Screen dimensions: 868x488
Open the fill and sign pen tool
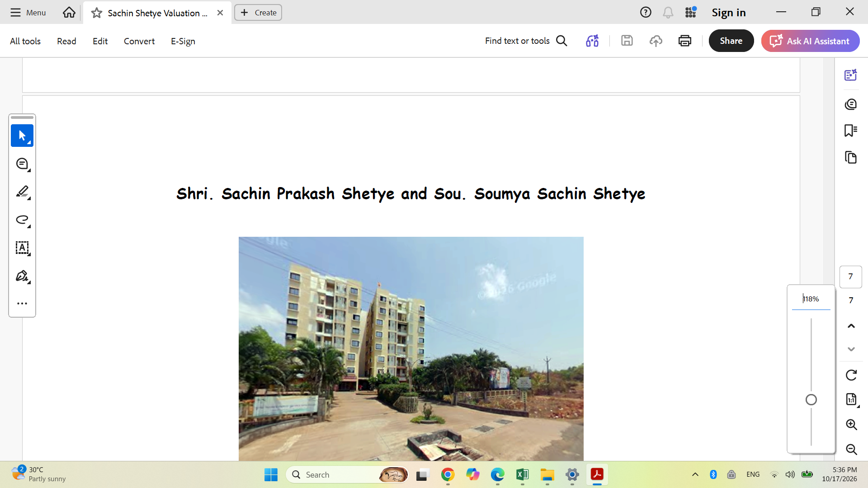click(22, 276)
